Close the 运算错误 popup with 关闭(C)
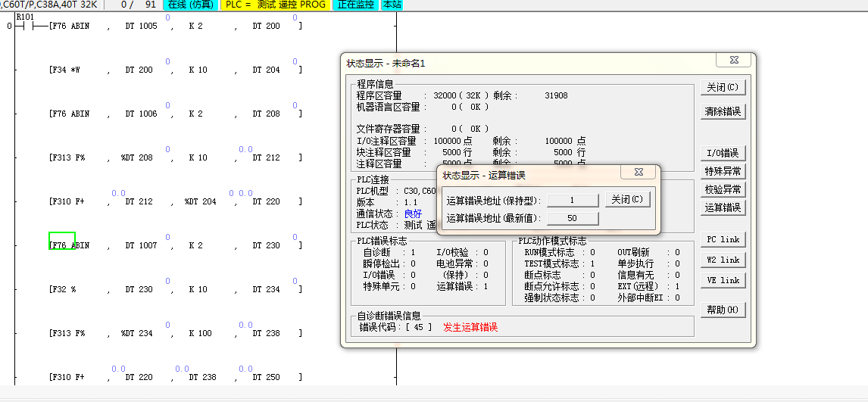Viewport: 868px width, 402px height. coord(627,199)
